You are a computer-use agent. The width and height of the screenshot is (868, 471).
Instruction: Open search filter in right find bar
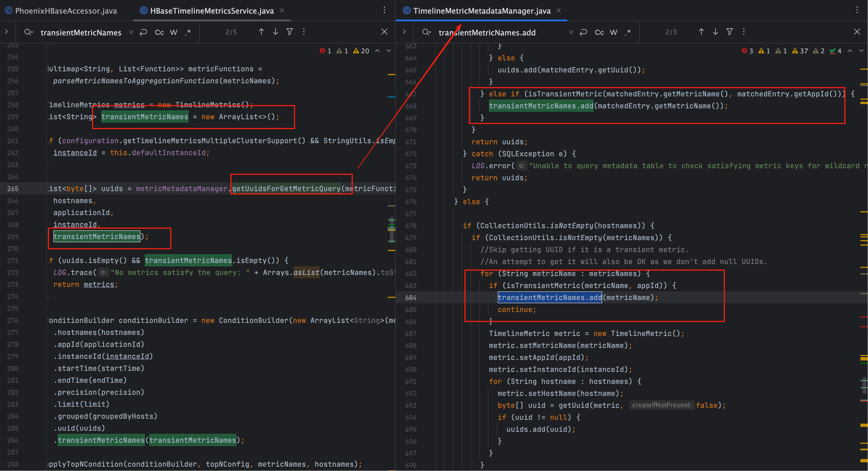[729, 32]
